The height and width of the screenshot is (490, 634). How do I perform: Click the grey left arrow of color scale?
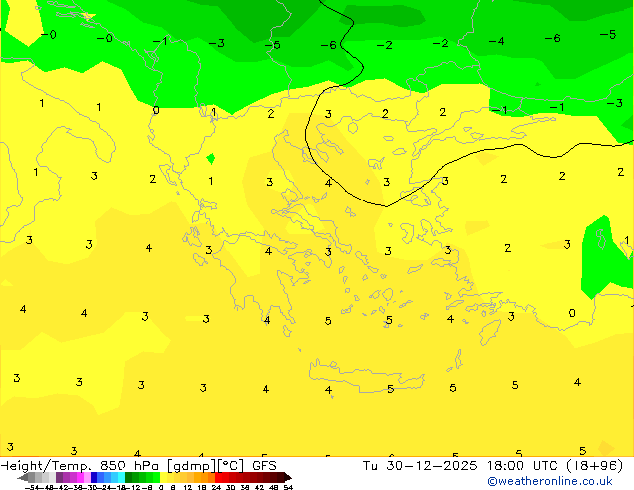[23, 478]
